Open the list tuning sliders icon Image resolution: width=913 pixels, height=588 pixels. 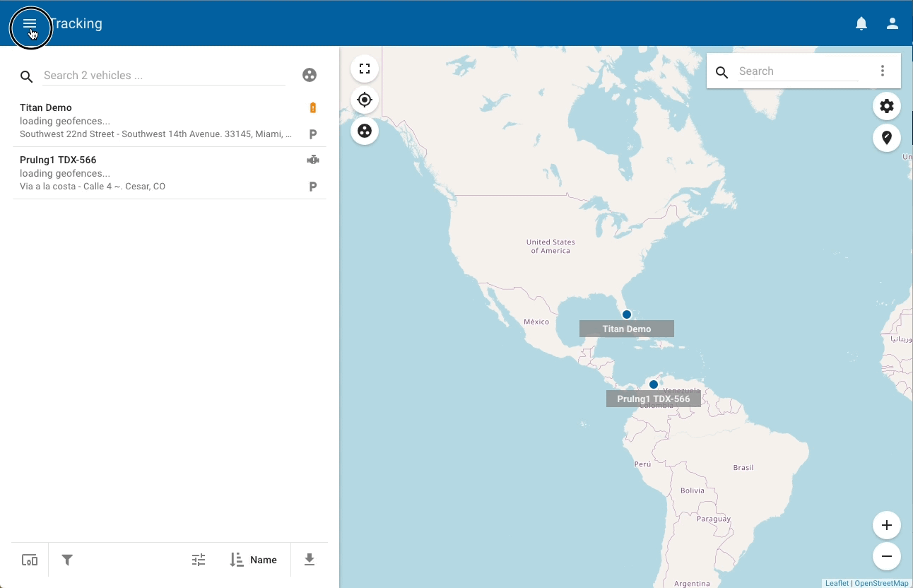(199, 560)
